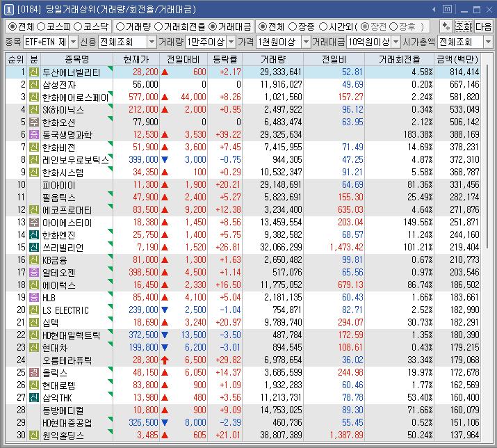Click the 조회 search button

coord(463,26)
